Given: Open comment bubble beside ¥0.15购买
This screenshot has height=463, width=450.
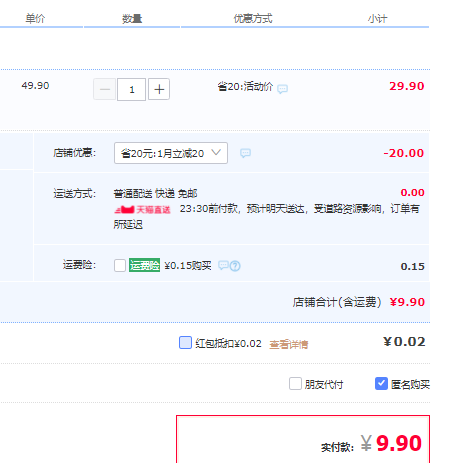Looking at the screenshot, I should (223, 265).
